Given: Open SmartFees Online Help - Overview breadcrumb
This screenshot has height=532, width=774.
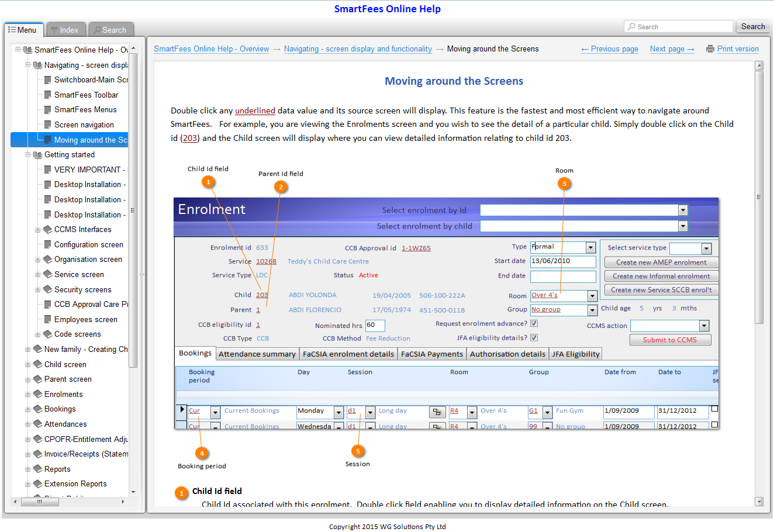Looking at the screenshot, I should click(212, 49).
